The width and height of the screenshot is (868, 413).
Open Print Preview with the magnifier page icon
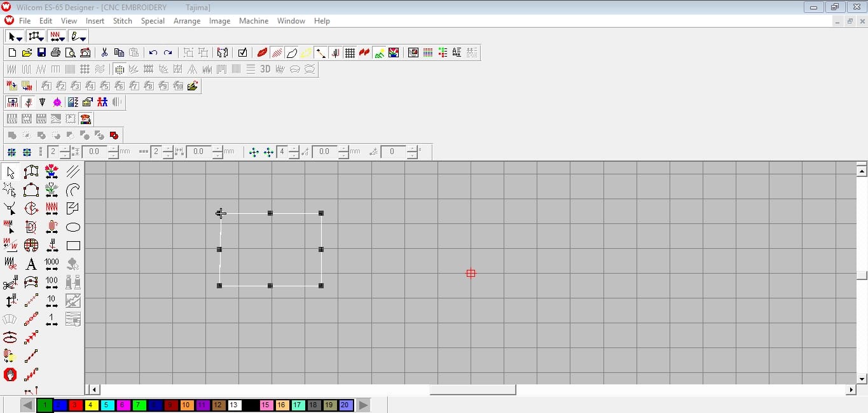[x=70, y=53]
